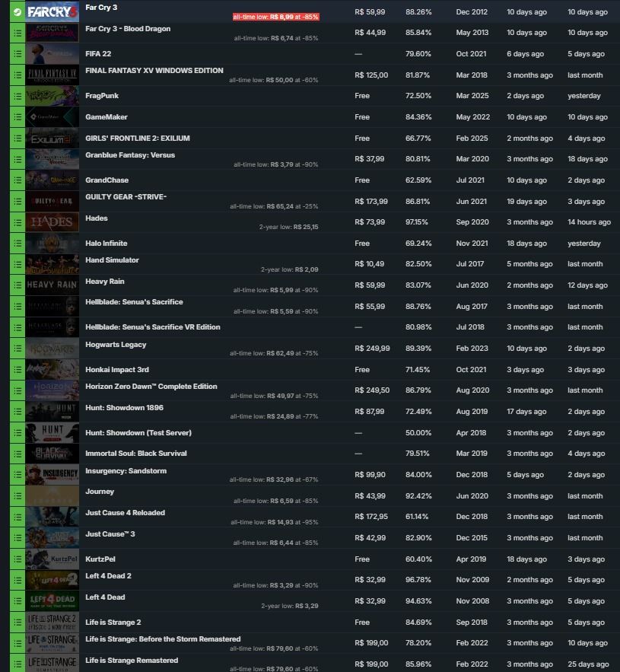Click the green list icon for Heavy Rain

point(17,285)
